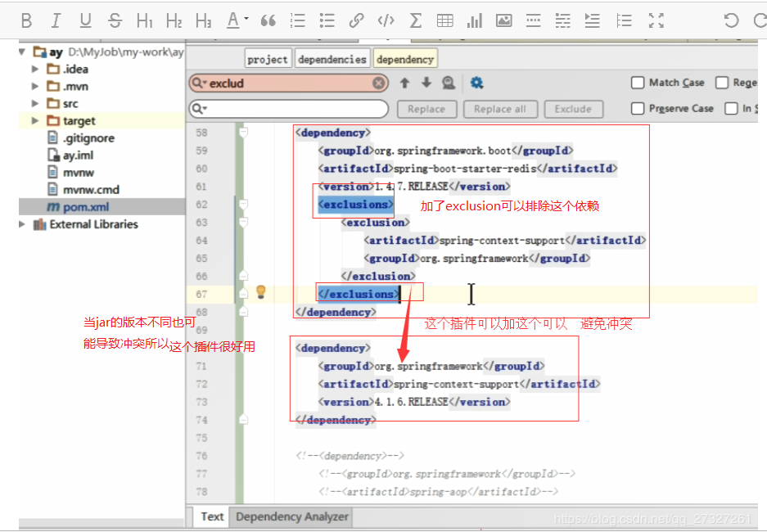Apply strikethrough formatting

[115, 20]
